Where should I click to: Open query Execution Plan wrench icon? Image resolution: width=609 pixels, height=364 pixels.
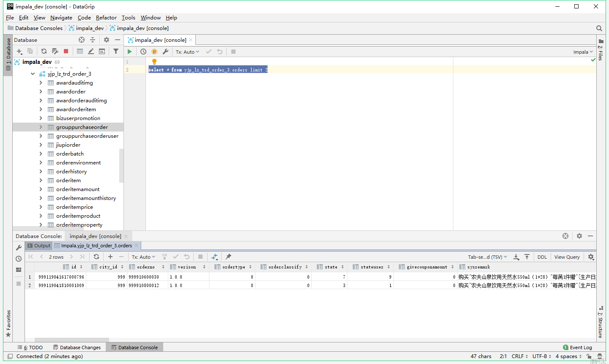click(x=165, y=52)
